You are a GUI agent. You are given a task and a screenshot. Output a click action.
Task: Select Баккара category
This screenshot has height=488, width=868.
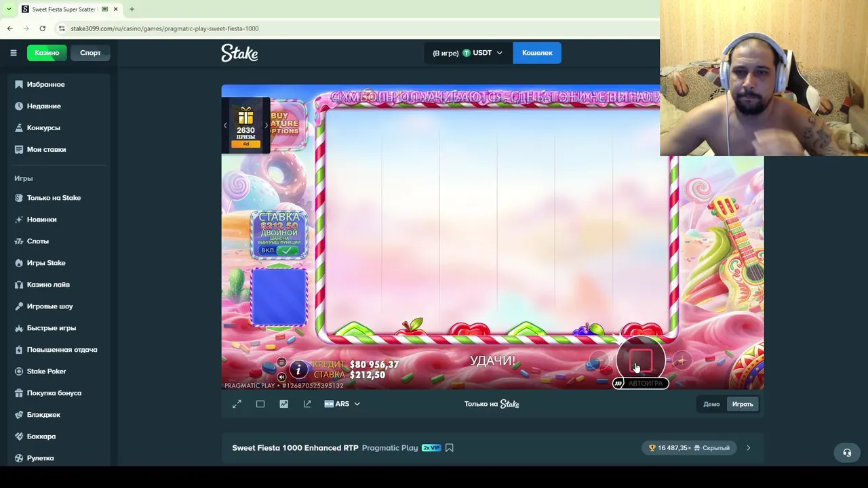[59, 436]
